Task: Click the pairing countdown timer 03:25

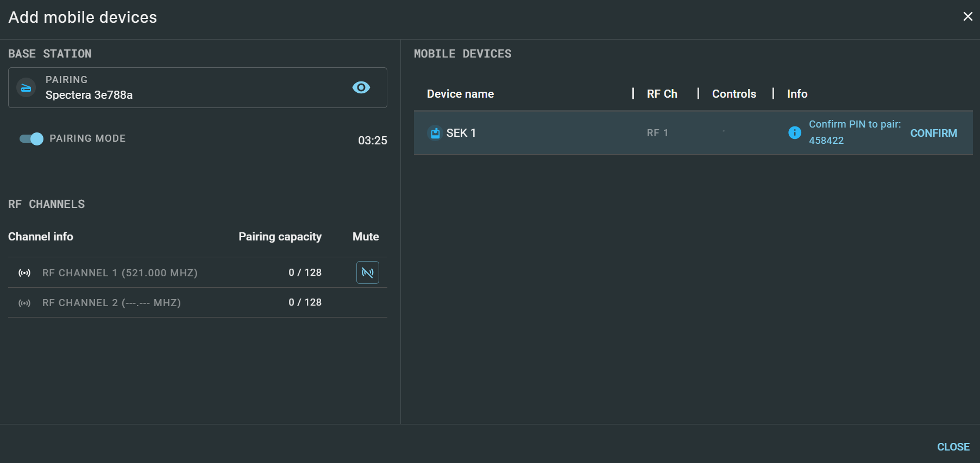Action: tap(372, 141)
